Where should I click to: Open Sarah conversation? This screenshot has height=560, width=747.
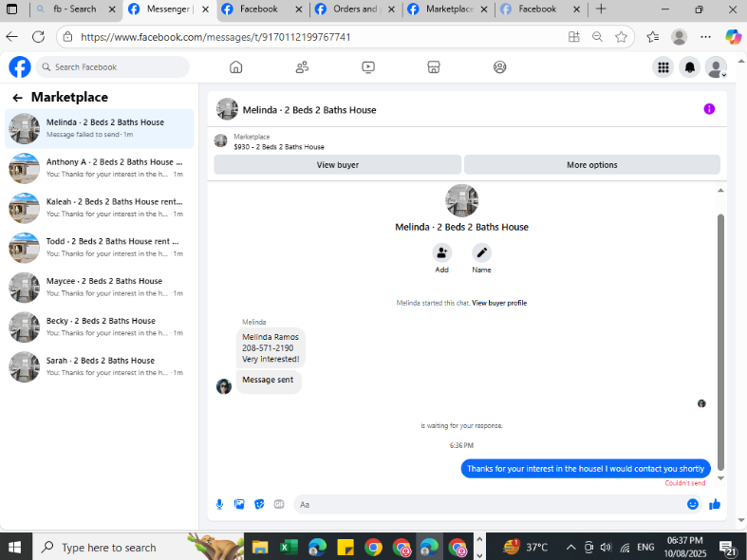(99, 366)
